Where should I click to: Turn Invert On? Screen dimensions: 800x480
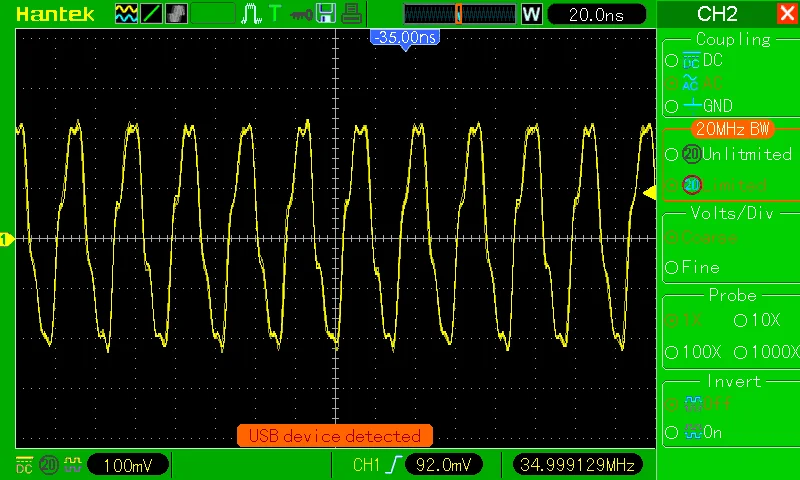click(x=694, y=433)
